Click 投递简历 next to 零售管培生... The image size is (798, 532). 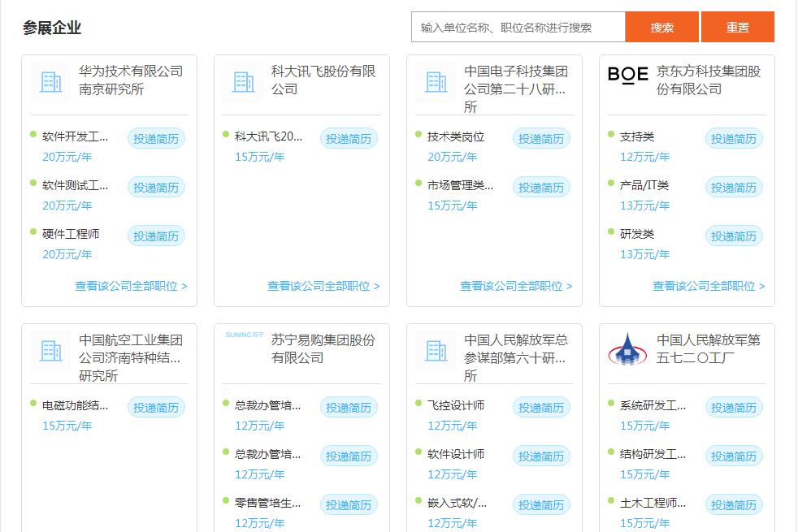click(349, 505)
